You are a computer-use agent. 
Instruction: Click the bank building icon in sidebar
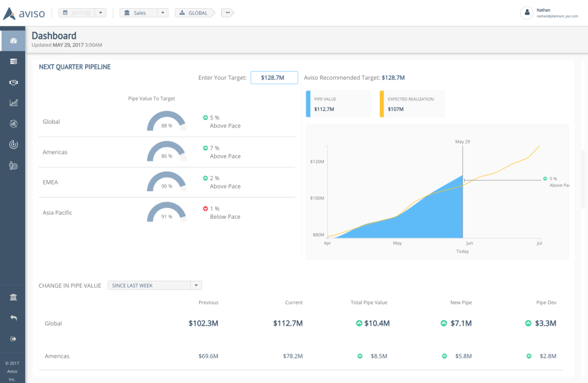tap(13, 297)
